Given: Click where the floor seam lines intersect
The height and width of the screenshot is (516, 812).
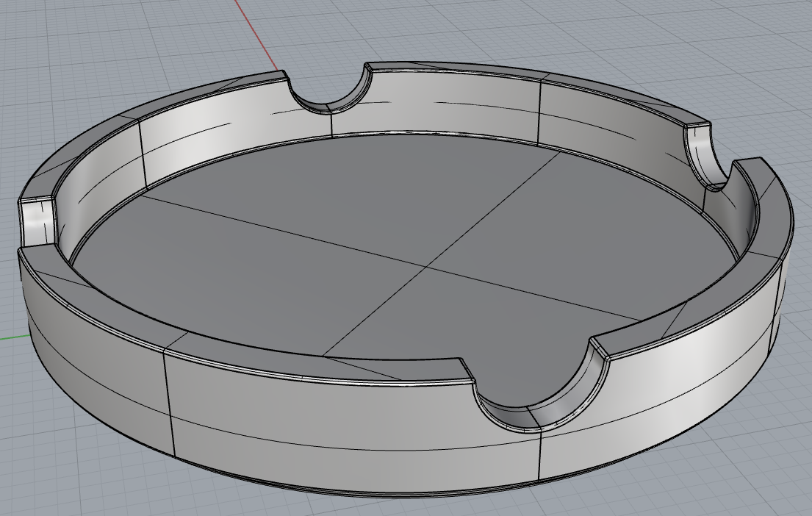Looking at the screenshot, I should point(427,267).
